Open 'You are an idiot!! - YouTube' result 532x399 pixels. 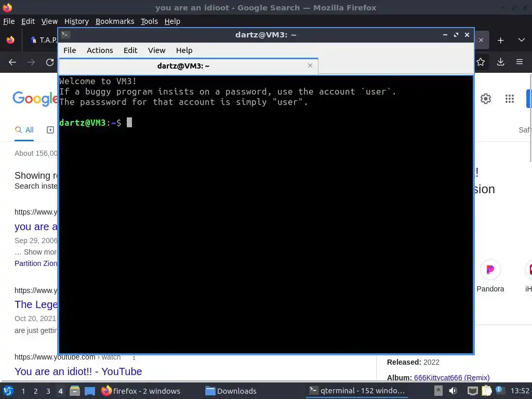tap(78, 371)
